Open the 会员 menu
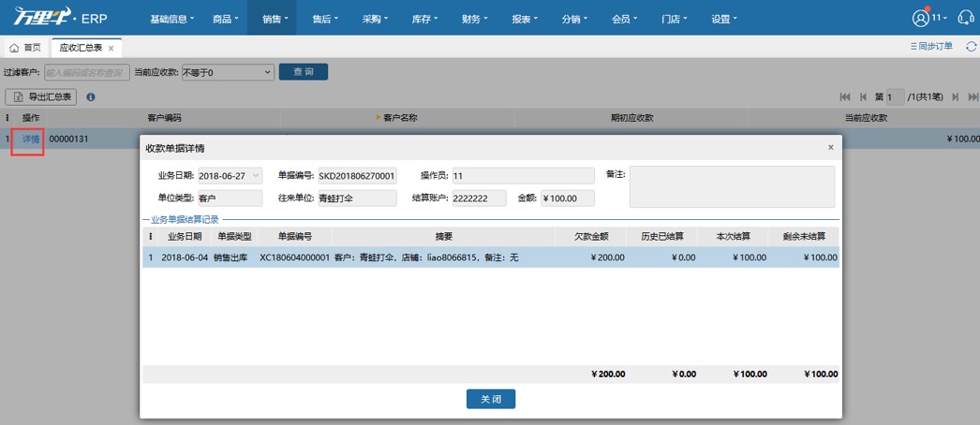980x425 pixels. (624, 19)
